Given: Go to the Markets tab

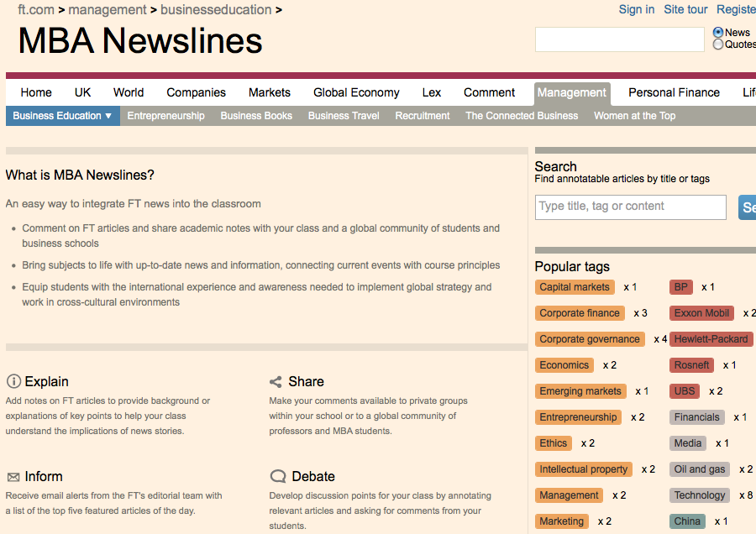Looking at the screenshot, I should pos(270,93).
